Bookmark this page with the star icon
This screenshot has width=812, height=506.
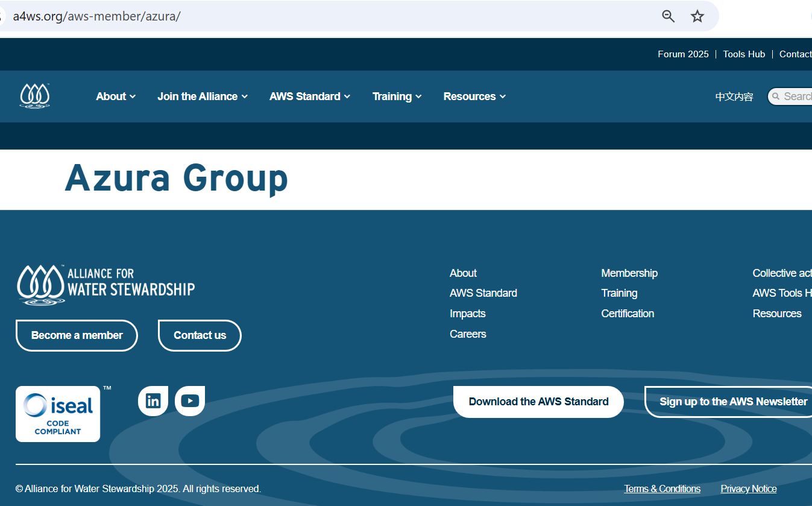pyautogui.click(x=697, y=16)
